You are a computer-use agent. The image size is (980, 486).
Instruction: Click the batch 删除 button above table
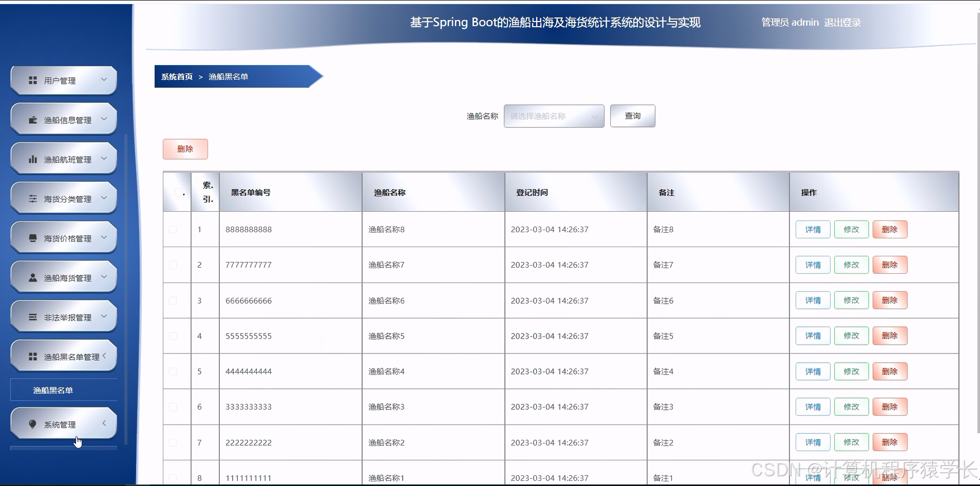(x=185, y=149)
